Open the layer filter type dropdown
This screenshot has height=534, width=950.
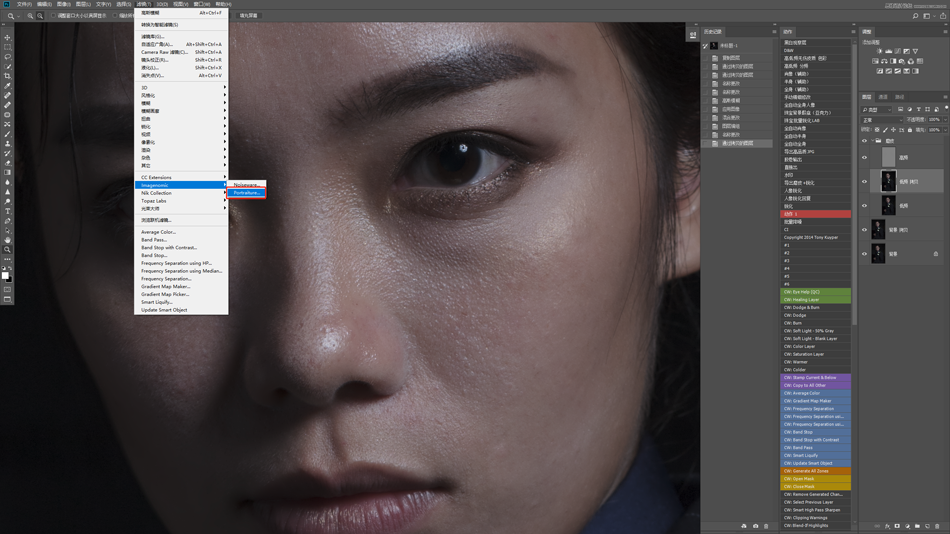pos(876,110)
